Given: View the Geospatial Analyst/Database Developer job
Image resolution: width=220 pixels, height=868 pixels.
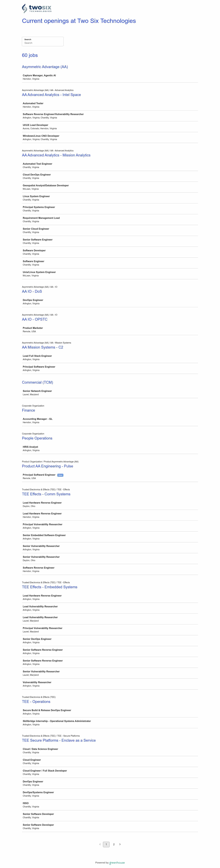Looking at the screenshot, I should click(46, 185).
